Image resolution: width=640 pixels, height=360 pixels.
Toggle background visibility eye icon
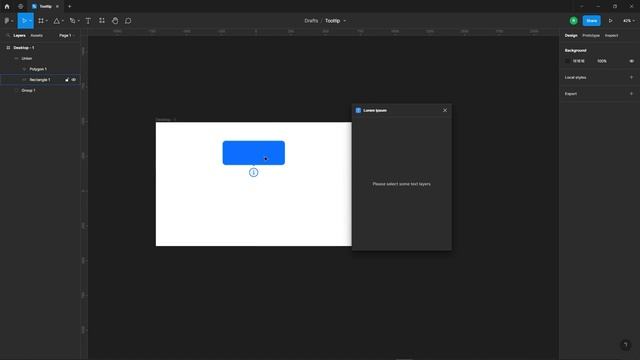631,61
